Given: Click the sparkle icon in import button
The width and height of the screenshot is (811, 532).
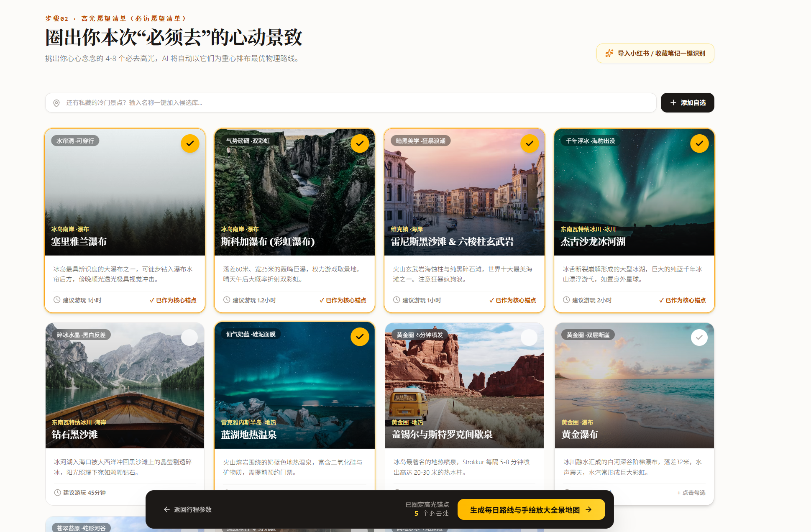Looking at the screenshot, I should 609,53.
